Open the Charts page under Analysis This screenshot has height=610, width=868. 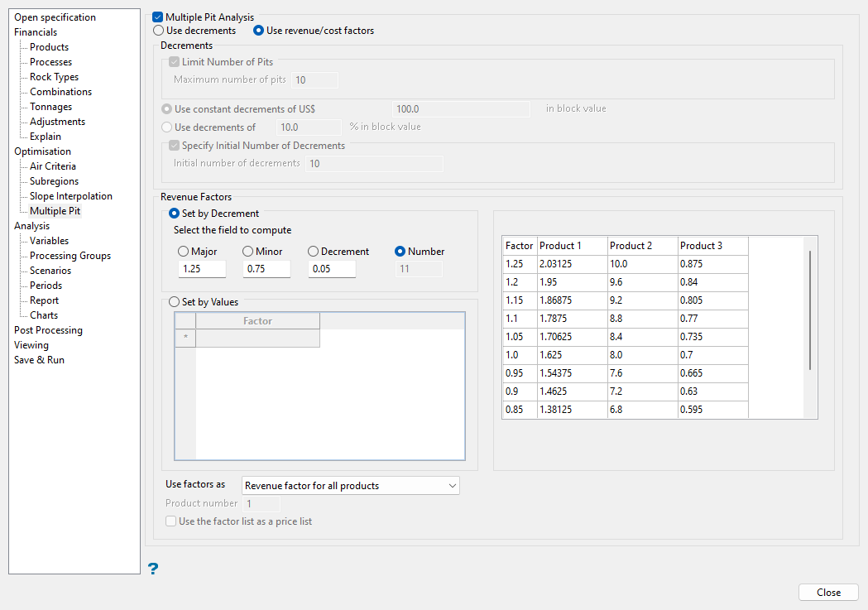(x=44, y=315)
